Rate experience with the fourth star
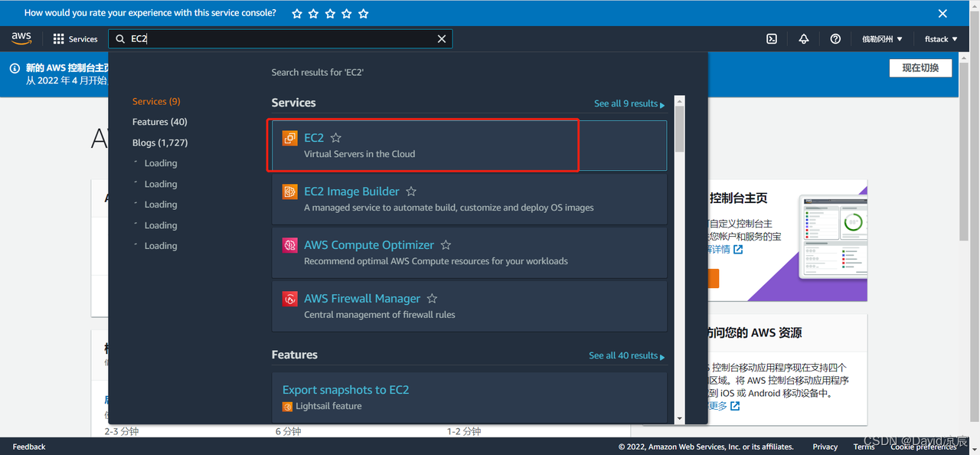980x455 pixels. click(347, 13)
